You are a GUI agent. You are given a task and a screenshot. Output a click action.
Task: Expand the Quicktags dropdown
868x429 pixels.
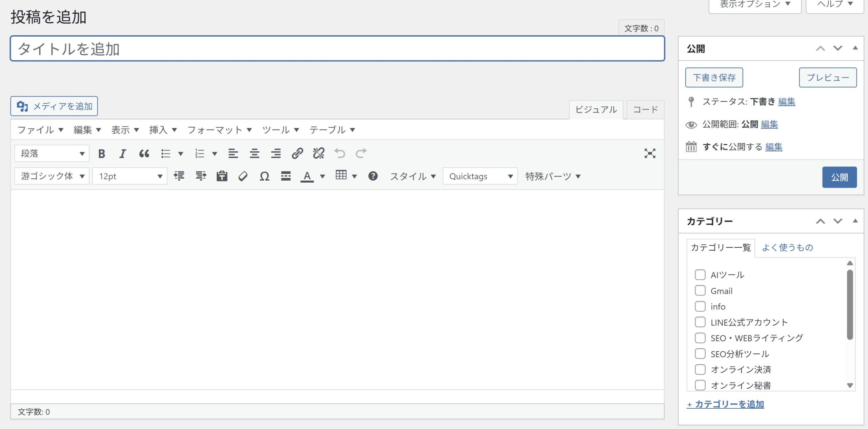click(480, 176)
